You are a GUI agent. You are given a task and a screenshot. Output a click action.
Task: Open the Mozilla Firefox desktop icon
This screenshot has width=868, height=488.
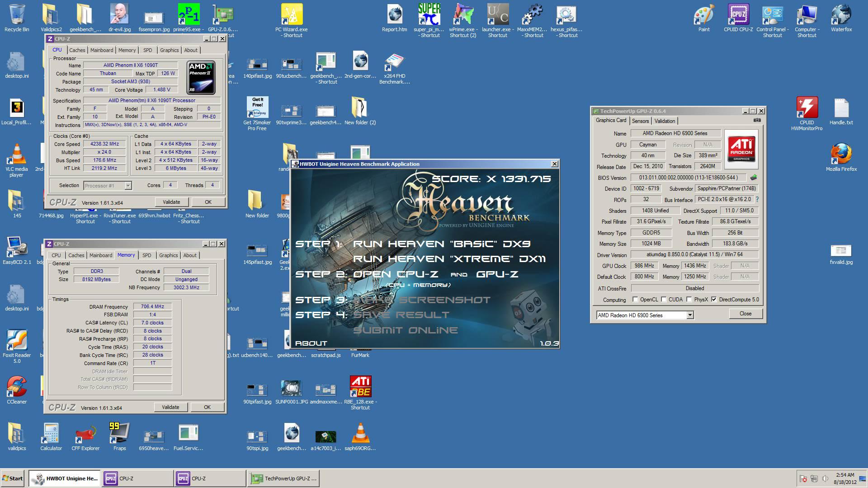coord(841,158)
